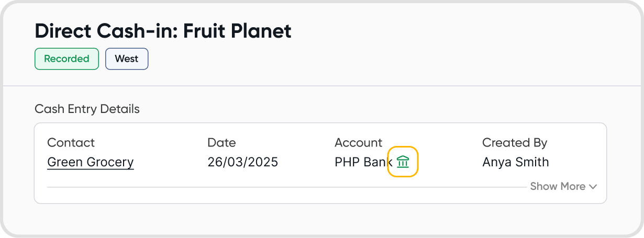The width and height of the screenshot is (644, 238).
Task: Click the creator name Anya Smith
Action: click(515, 162)
